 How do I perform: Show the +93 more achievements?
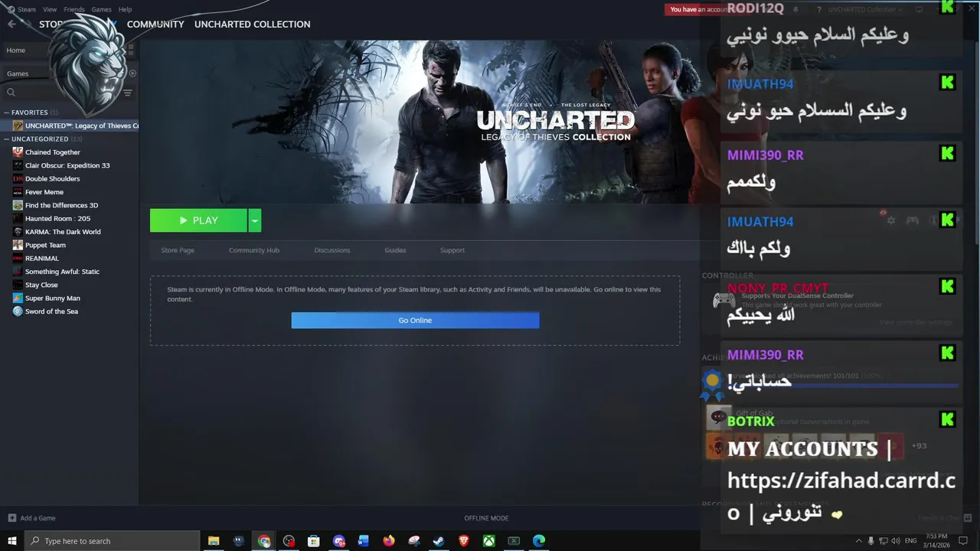point(919,445)
